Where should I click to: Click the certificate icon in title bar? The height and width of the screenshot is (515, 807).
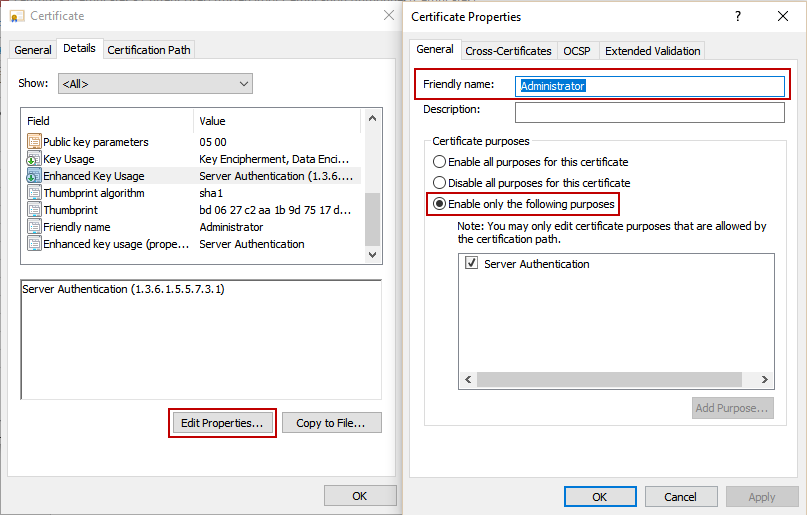pyautogui.click(x=17, y=16)
